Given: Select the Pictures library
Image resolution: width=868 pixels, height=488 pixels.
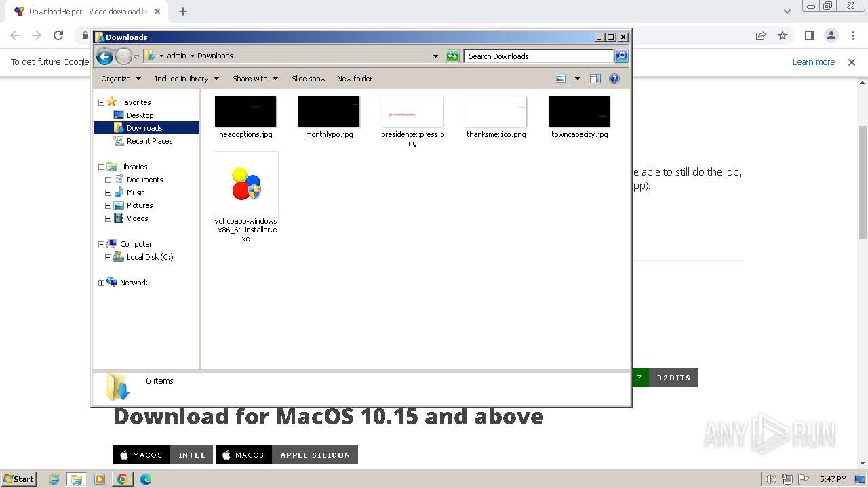Looking at the screenshot, I should coord(140,205).
